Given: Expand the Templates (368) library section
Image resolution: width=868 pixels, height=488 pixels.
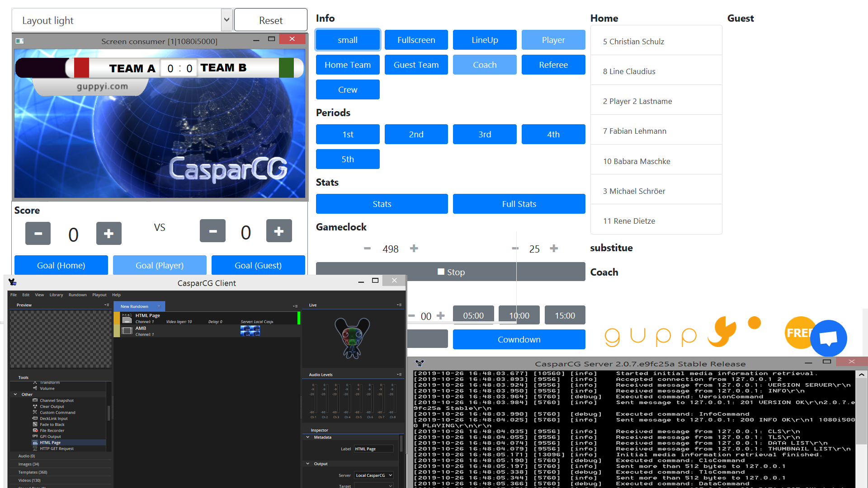Looking at the screenshot, I should pos(61,472).
